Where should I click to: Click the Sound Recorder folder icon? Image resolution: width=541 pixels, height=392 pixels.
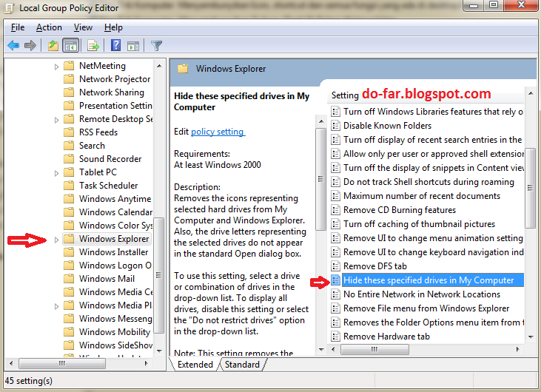(69, 158)
